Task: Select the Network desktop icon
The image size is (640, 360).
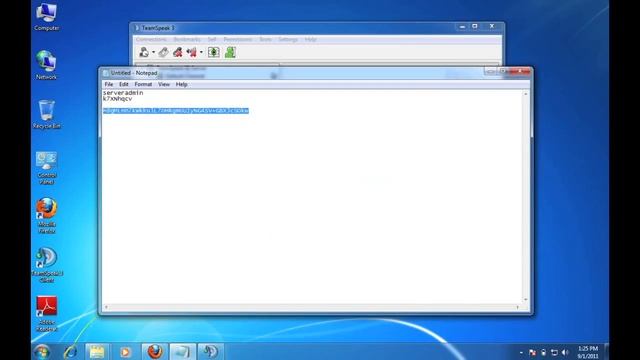Action: (46, 65)
